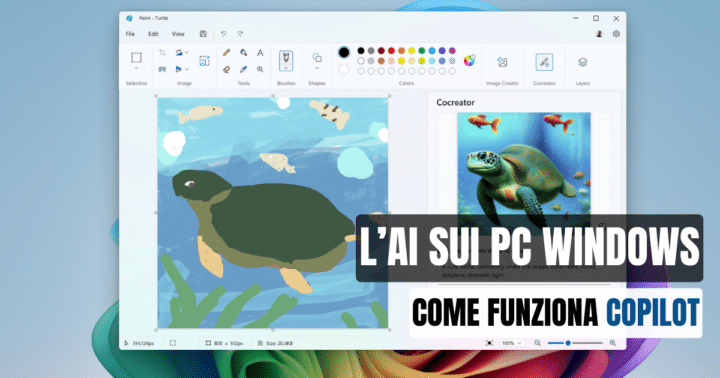Viewport: 720px width, 378px height.
Task: Click the Undo arrow
Action: coord(223,34)
